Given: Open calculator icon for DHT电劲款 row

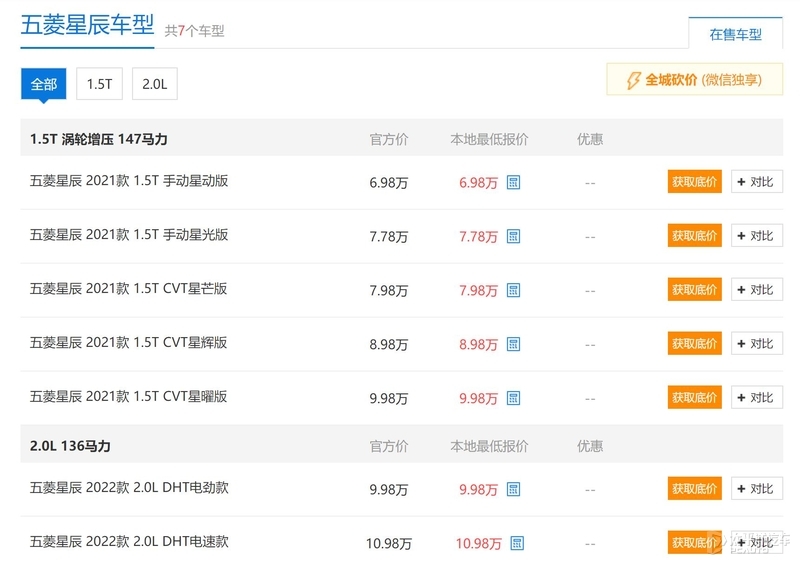Looking at the screenshot, I should tap(513, 489).
